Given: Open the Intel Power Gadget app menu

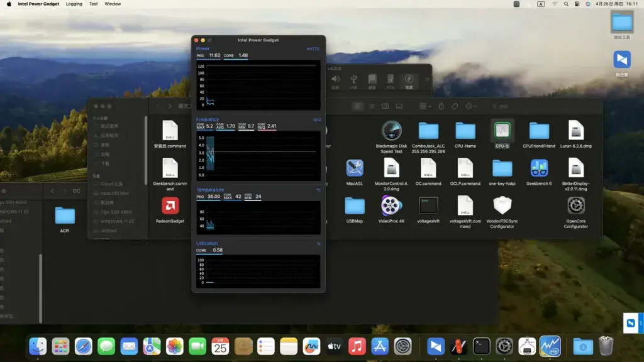Looking at the screenshot, I should click(38, 4).
